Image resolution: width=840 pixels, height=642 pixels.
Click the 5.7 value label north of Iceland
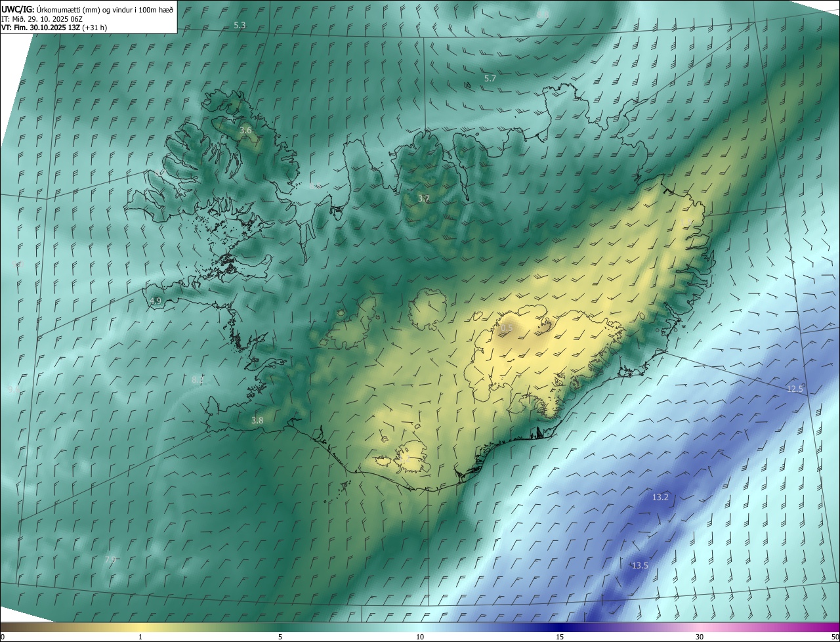pos(490,78)
